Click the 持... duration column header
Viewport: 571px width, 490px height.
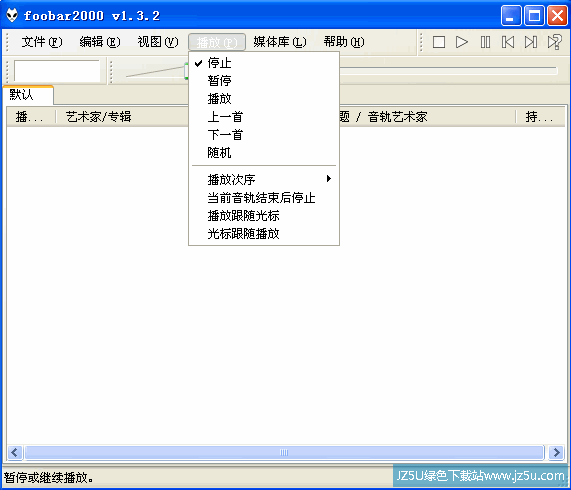point(540,117)
